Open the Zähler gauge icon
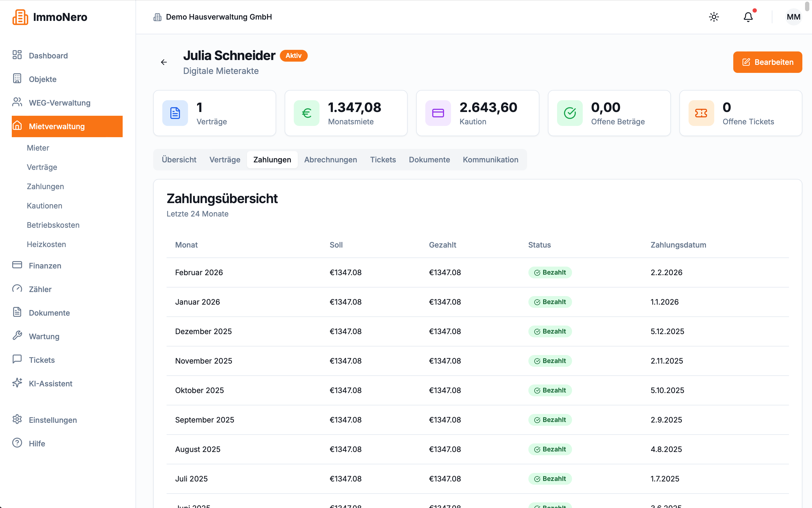 17,289
